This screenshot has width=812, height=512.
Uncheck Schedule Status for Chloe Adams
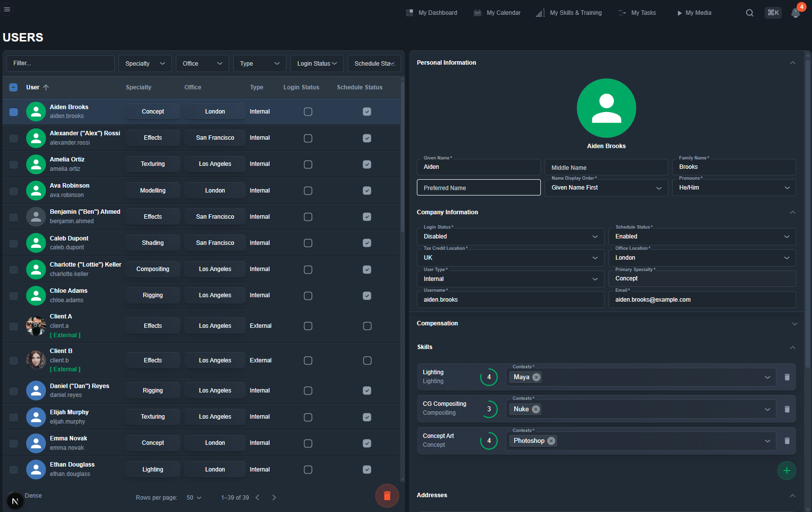tap(367, 295)
